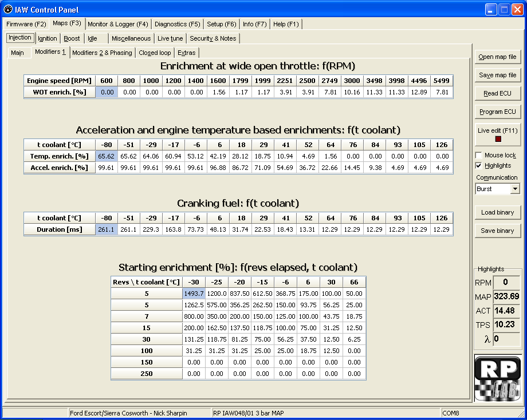Viewport: 527px width, 420px height.
Task: Open the Security & Notes sub-tab
Action: pyautogui.click(x=213, y=38)
